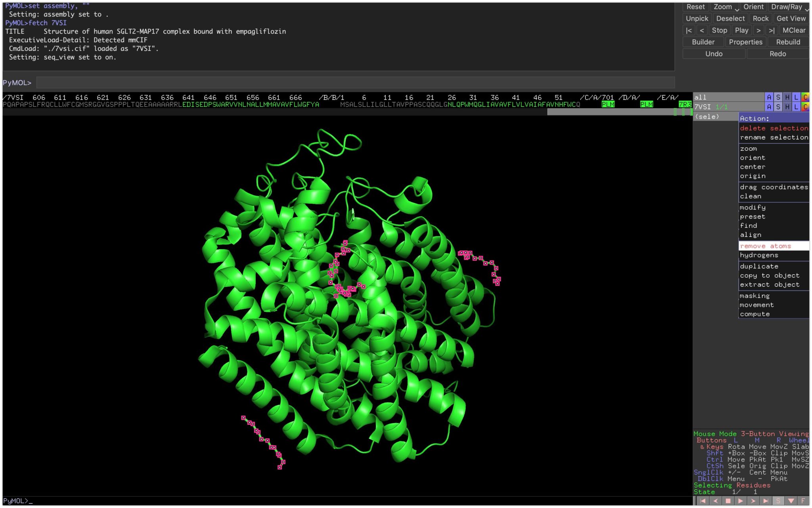The image size is (812, 508).
Task: Open the triangle dropdown in the movie control bar
Action: point(791,501)
